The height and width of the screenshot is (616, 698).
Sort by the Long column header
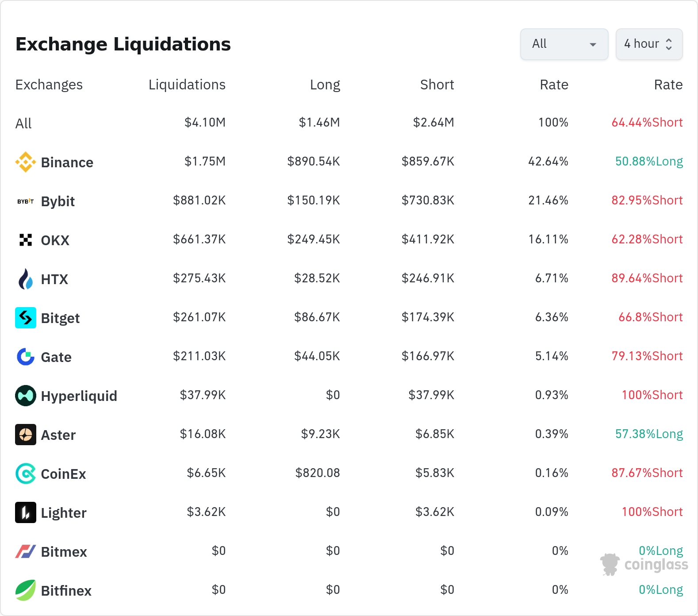[325, 85]
